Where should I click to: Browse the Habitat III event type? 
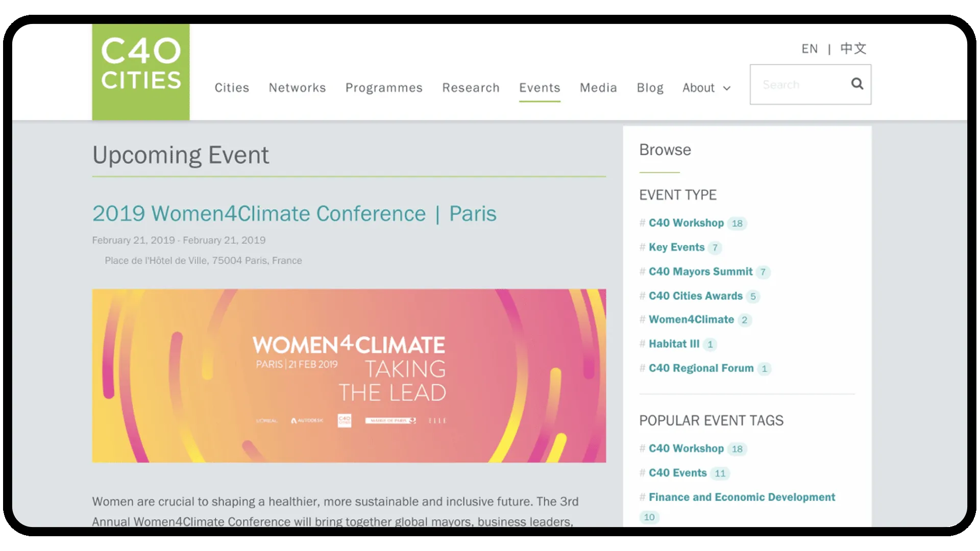pyautogui.click(x=674, y=344)
